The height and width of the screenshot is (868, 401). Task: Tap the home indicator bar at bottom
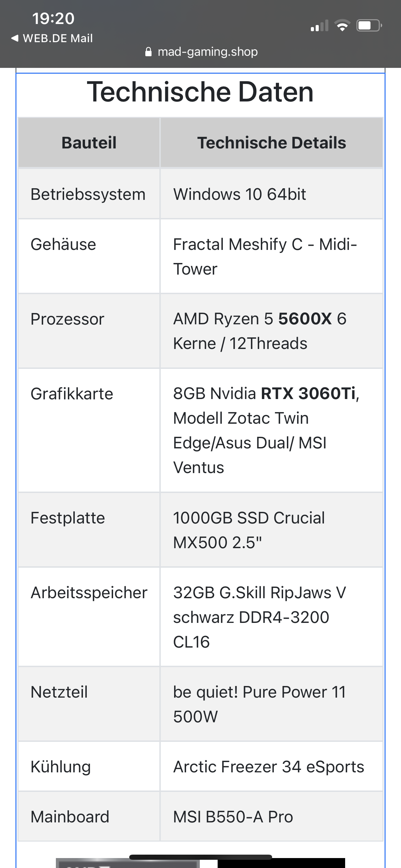click(200, 857)
